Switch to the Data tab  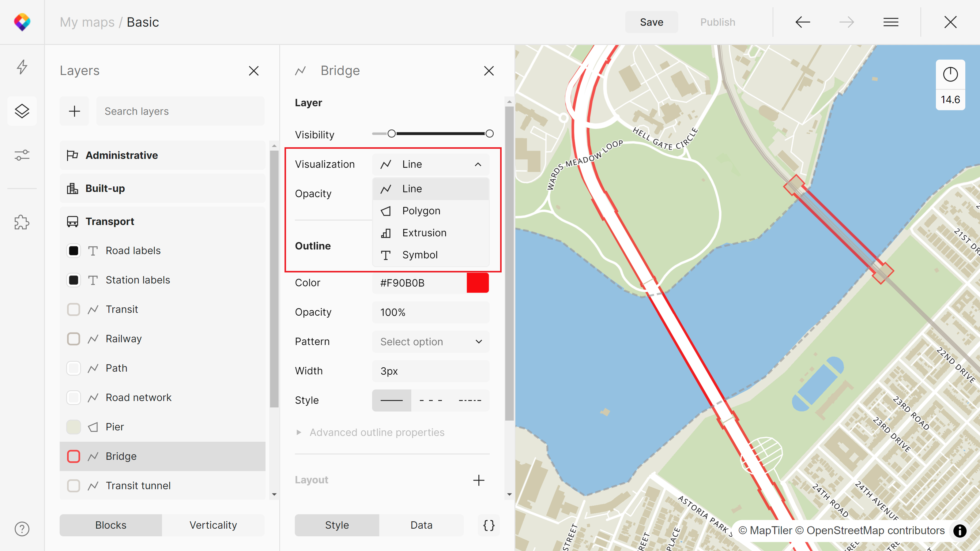[x=421, y=525]
